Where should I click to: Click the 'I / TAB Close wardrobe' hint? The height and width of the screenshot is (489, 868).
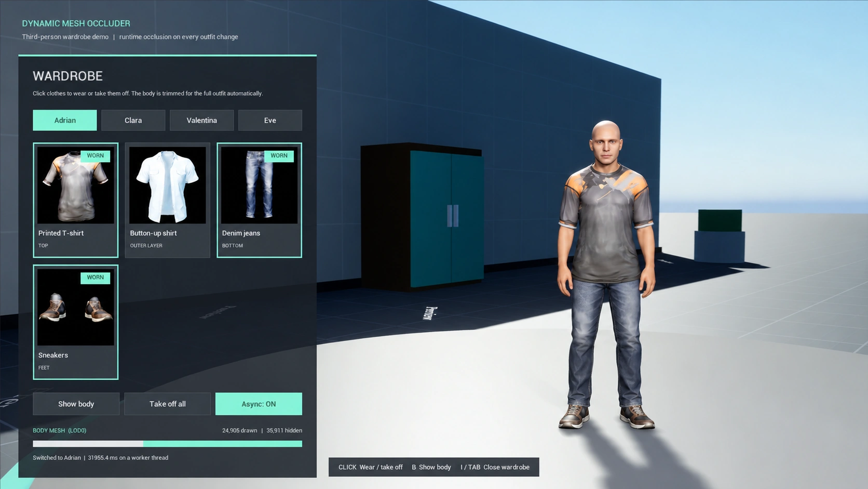495,467
